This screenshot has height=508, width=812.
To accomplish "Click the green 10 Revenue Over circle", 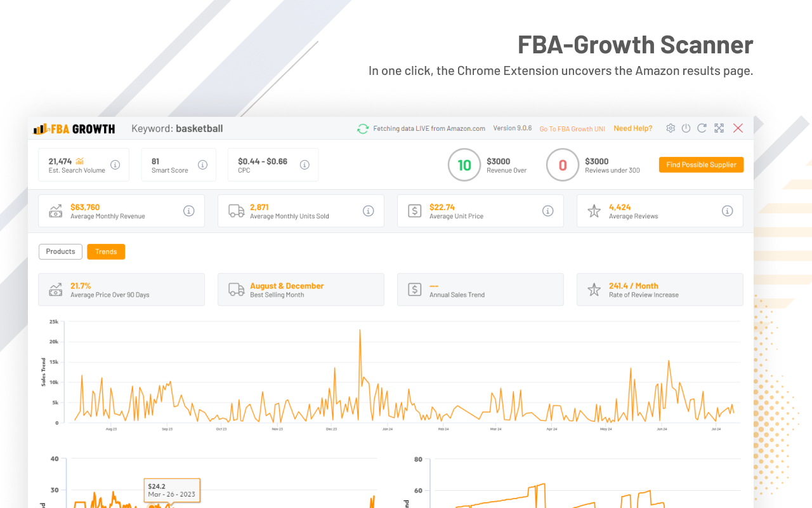I will pyautogui.click(x=464, y=165).
